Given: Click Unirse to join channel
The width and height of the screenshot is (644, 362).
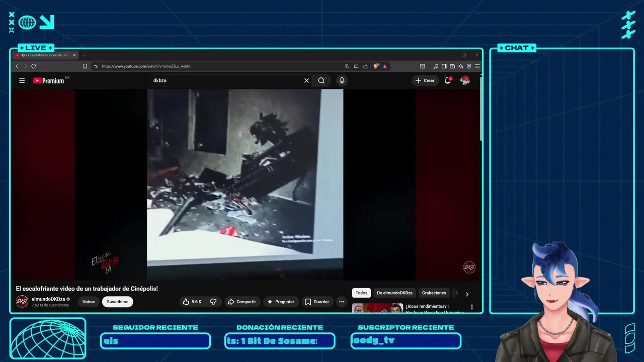Looking at the screenshot, I should [89, 302].
